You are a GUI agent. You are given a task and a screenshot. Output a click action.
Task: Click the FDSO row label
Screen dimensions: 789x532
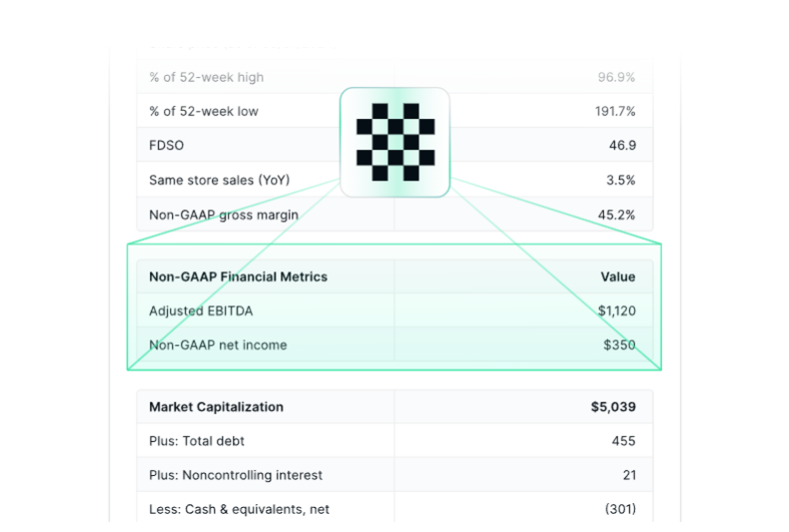166,146
